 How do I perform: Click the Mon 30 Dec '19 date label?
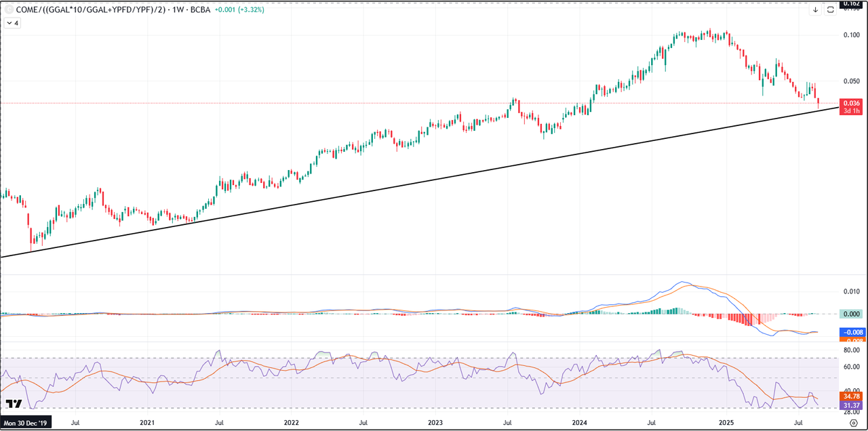pos(25,422)
